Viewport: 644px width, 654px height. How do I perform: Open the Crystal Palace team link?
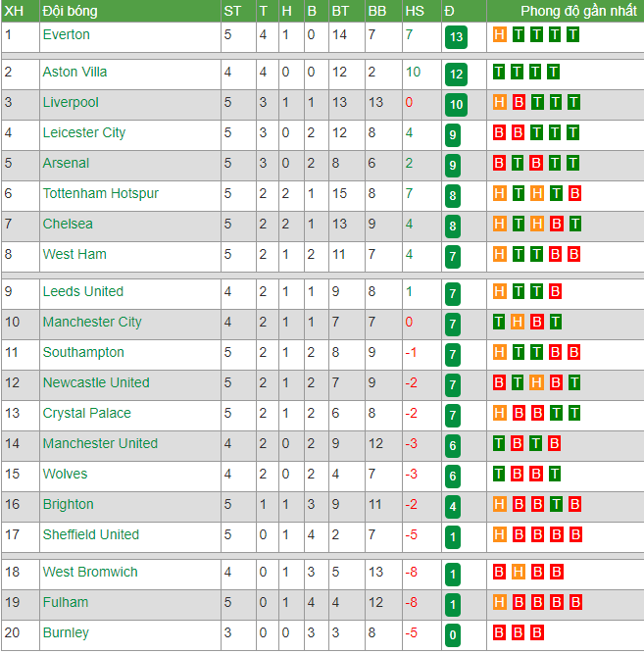coord(87,413)
